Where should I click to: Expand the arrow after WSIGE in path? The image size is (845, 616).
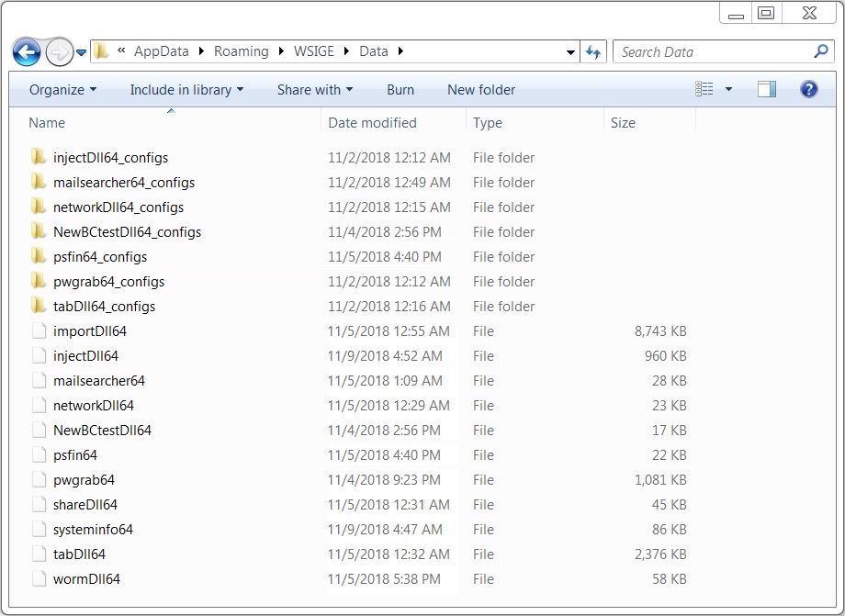point(346,51)
